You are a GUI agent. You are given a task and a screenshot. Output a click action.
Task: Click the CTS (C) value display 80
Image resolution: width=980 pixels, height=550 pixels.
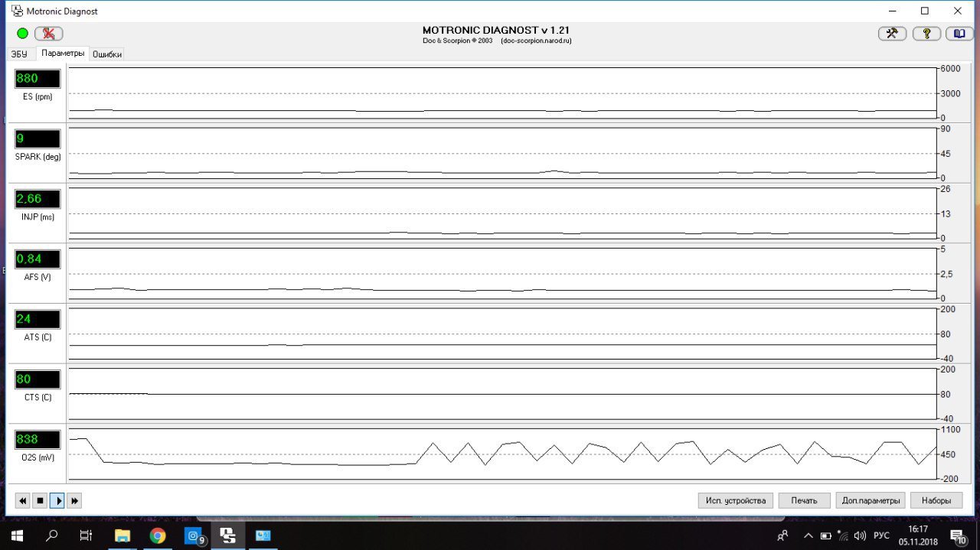point(38,379)
